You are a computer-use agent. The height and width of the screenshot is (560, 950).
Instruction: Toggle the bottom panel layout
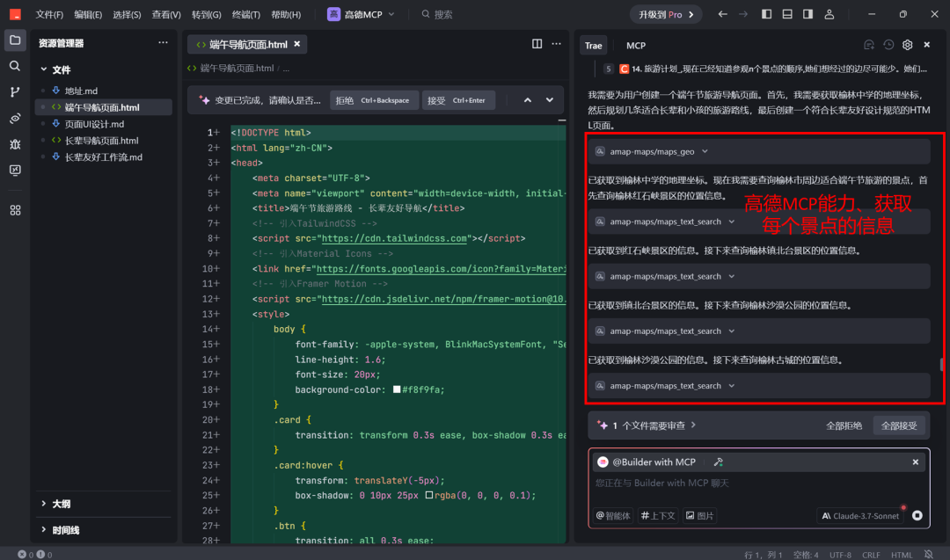[787, 14]
